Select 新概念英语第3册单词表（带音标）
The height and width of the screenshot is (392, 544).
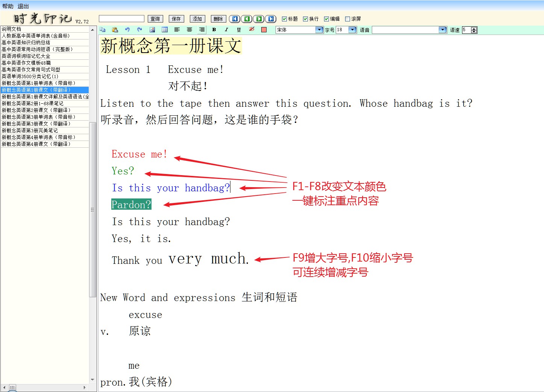45,117
